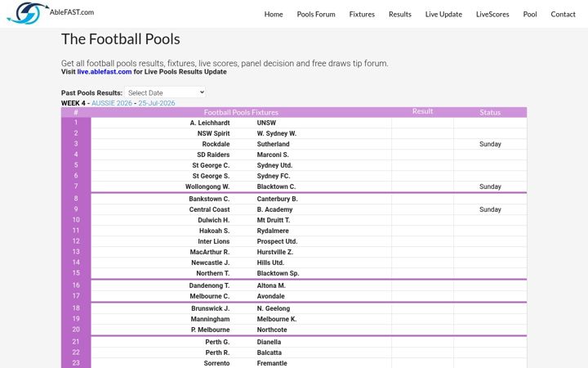Click N. Geelong team name
The height and width of the screenshot is (368, 588).
(274, 308)
